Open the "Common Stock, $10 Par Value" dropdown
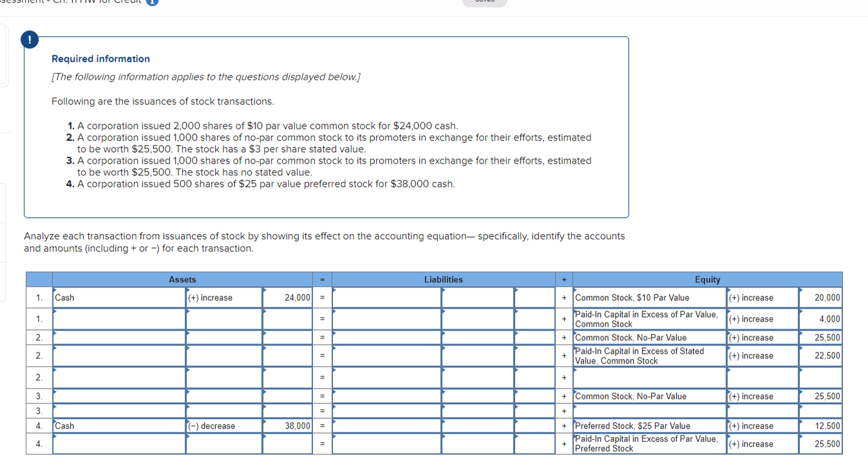868x466 pixels. [646, 297]
